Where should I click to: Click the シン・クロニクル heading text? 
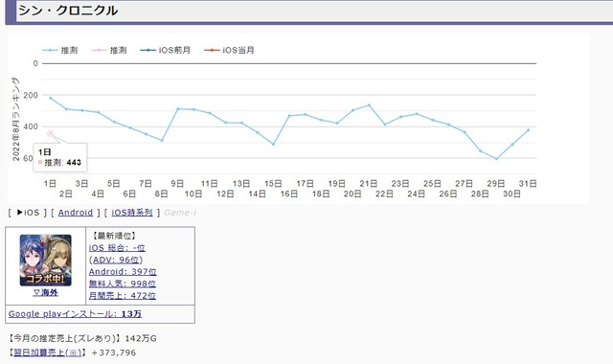point(68,11)
